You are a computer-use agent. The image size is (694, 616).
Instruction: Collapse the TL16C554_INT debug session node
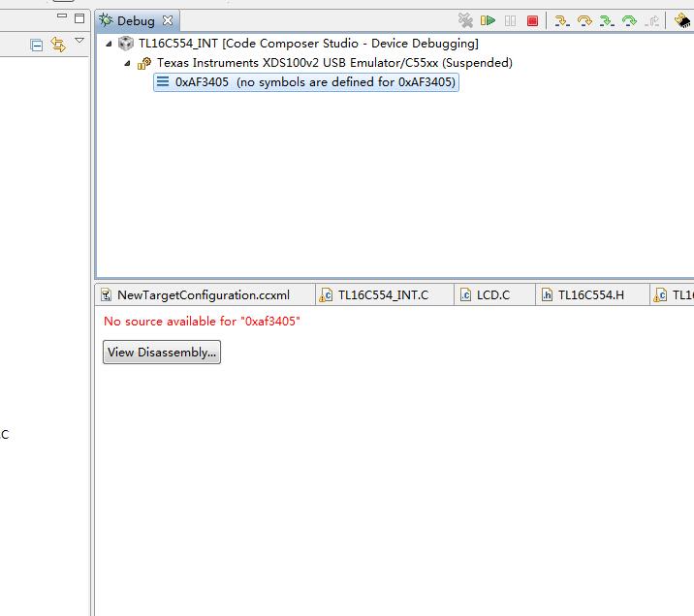point(109,44)
